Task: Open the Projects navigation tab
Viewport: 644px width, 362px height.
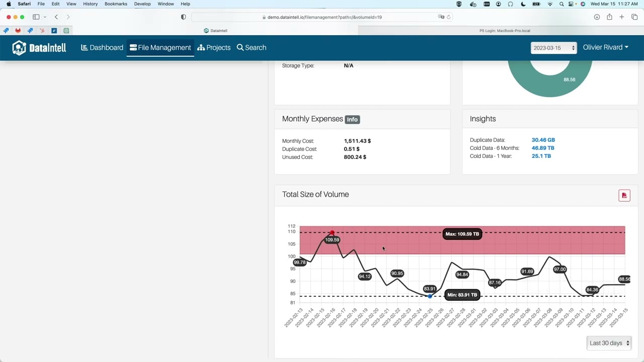Action: click(214, 47)
